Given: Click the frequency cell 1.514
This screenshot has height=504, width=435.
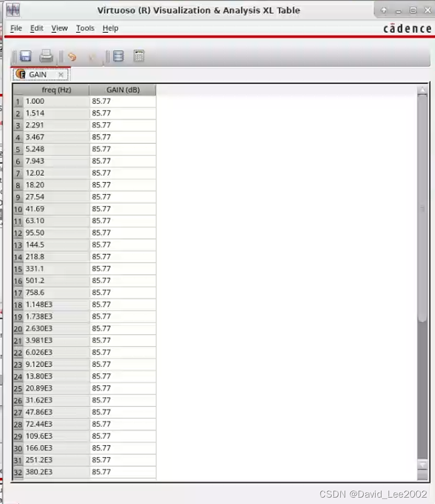Looking at the screenshot, I should (57, 113).
